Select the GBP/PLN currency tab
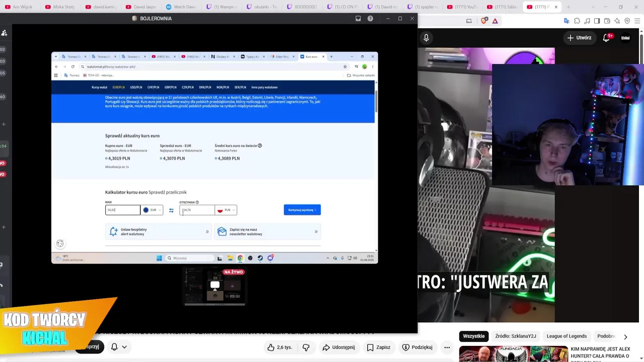 click(x=171, y=87)
